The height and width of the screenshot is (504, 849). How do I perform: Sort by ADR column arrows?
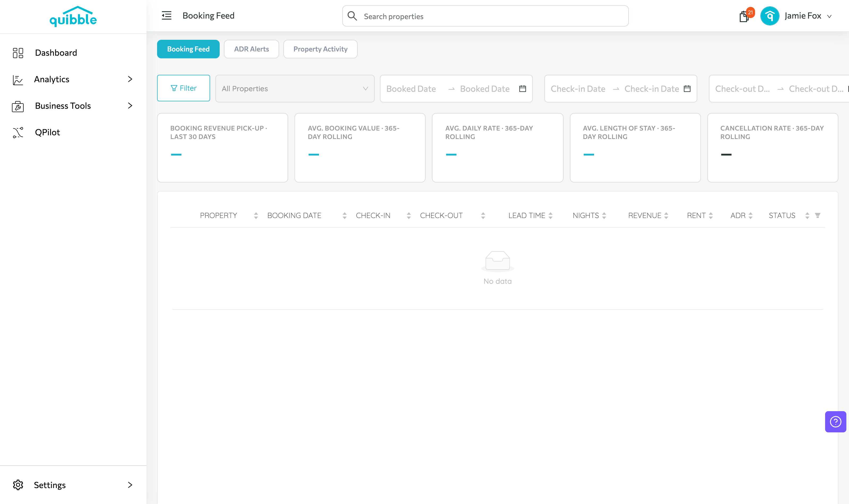click(x=750, y=215)
